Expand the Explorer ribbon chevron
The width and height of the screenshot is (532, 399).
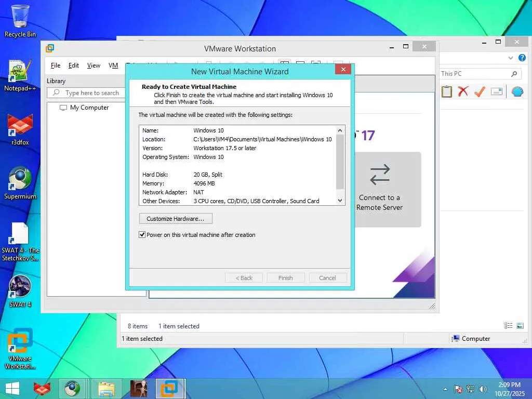coord(510,58)
